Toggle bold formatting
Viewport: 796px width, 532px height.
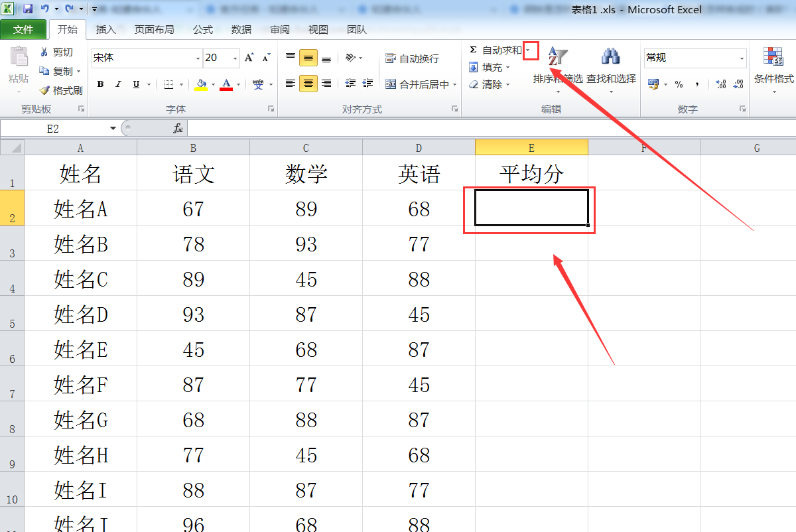click(x=99, y=84)
